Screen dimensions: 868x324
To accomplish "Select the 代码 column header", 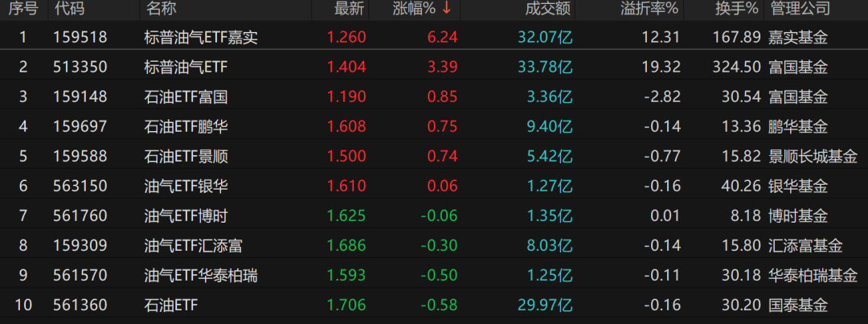I will 68,9.
